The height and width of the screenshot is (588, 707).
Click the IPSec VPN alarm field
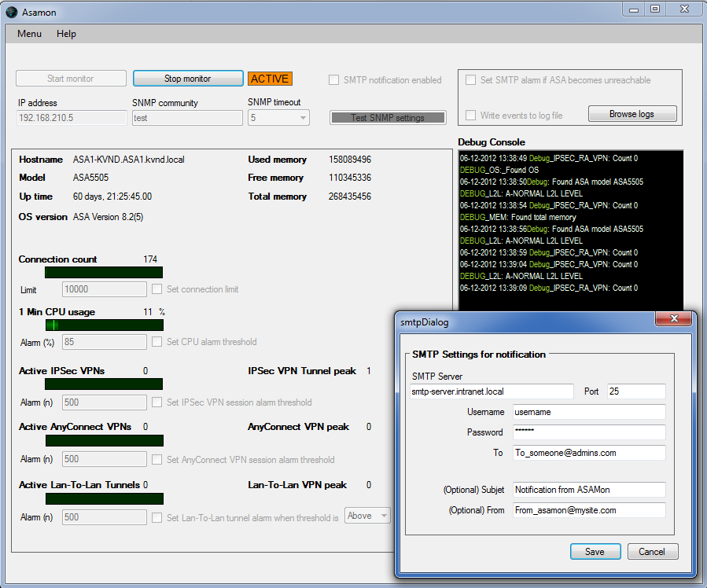(x=104, y=402)
